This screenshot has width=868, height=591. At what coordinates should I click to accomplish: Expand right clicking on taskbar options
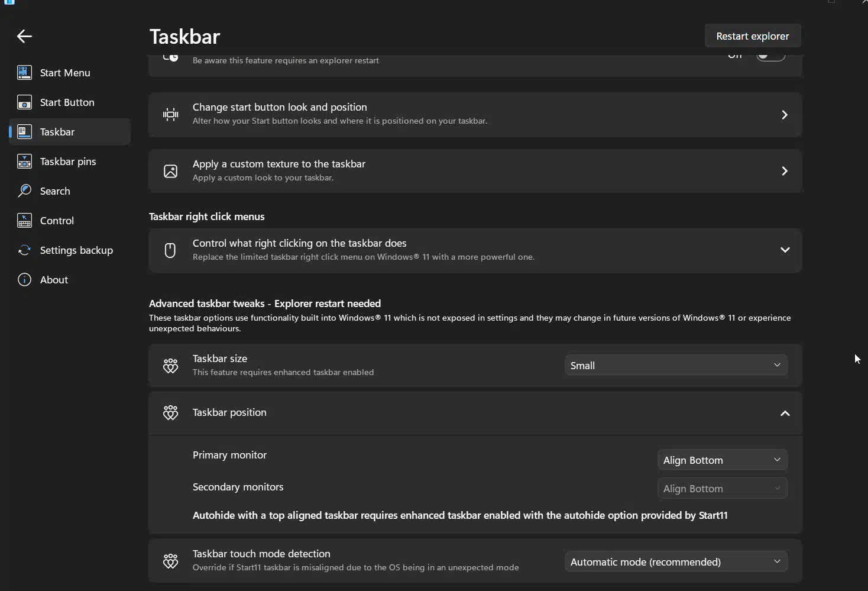(785, 250)
